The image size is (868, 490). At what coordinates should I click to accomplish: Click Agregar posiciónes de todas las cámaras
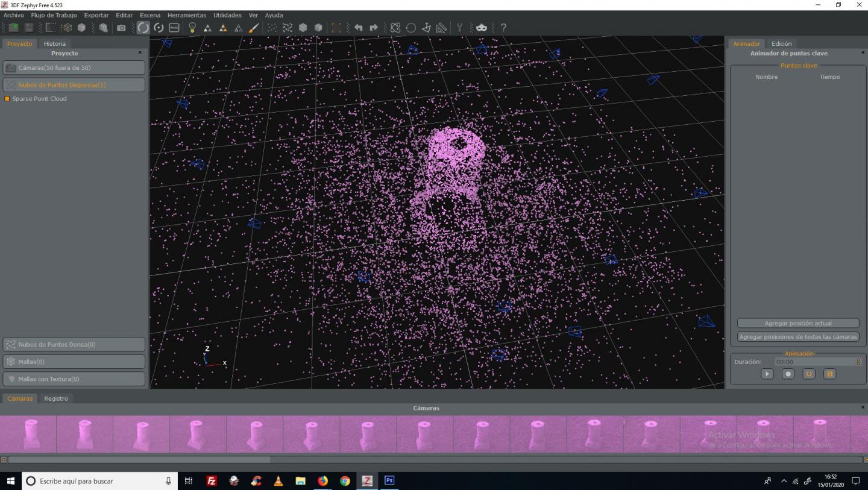798,337
